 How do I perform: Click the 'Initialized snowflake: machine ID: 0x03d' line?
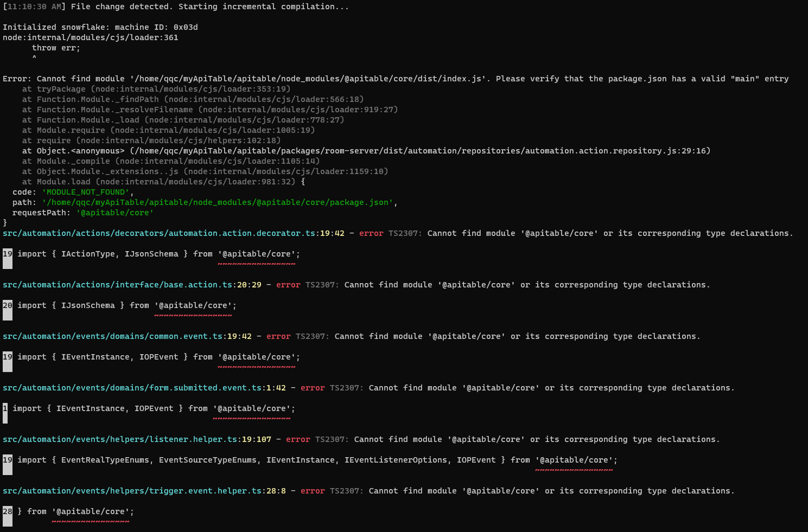[x=100, y=27]
